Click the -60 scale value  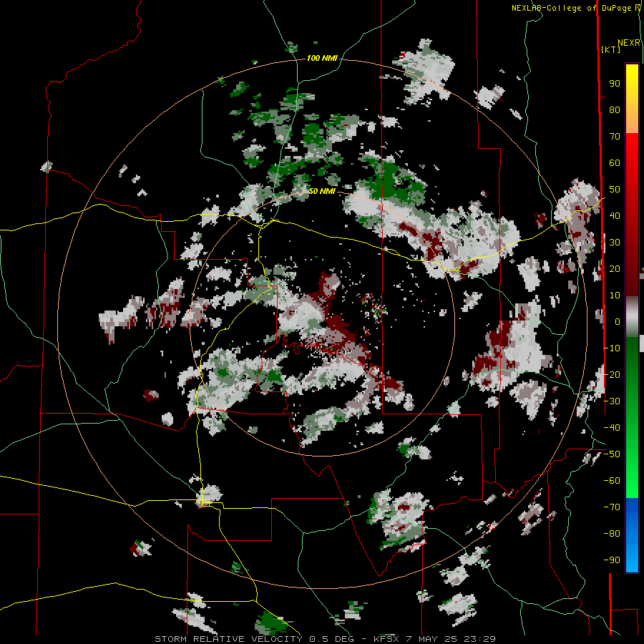coord(612,481)
